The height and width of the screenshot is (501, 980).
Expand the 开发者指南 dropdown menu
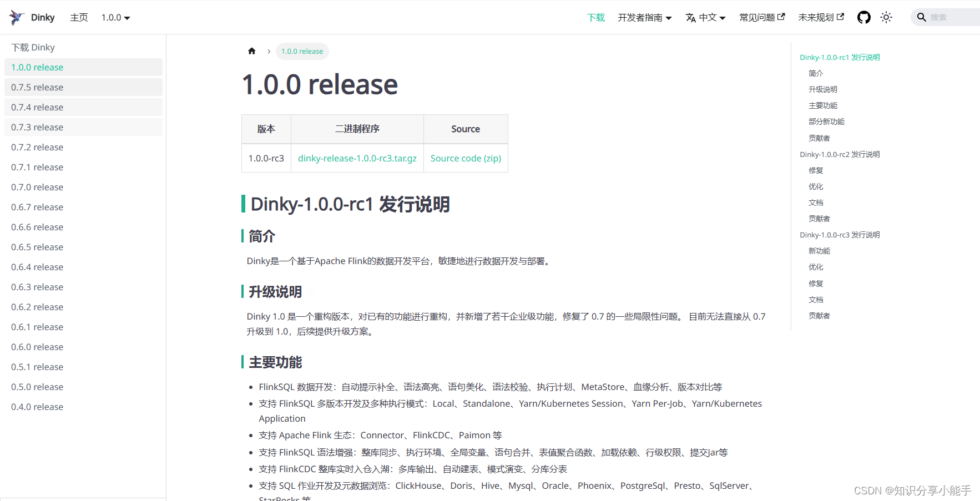(x=645, y=17)
